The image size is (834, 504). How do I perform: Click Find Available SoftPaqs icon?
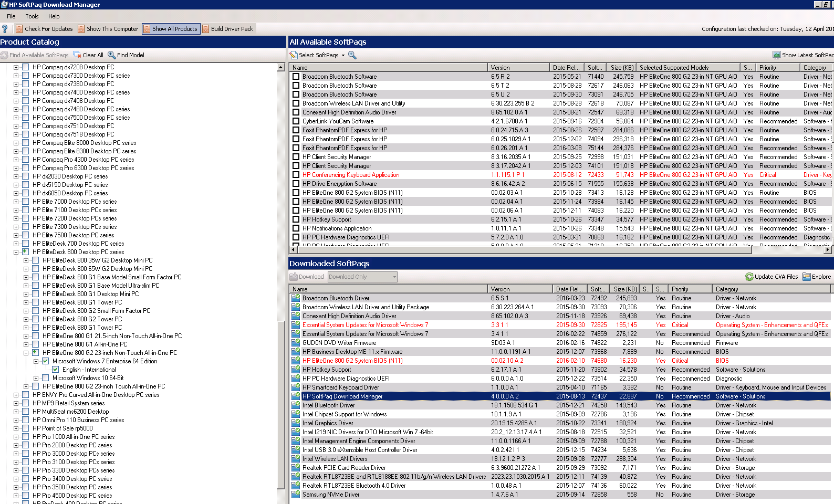point(4,55)
